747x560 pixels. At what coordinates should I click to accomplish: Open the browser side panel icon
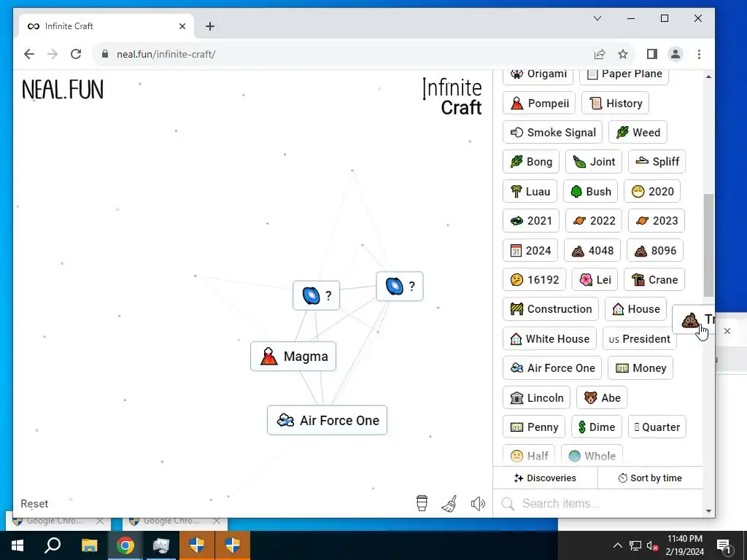pos(652,54)
